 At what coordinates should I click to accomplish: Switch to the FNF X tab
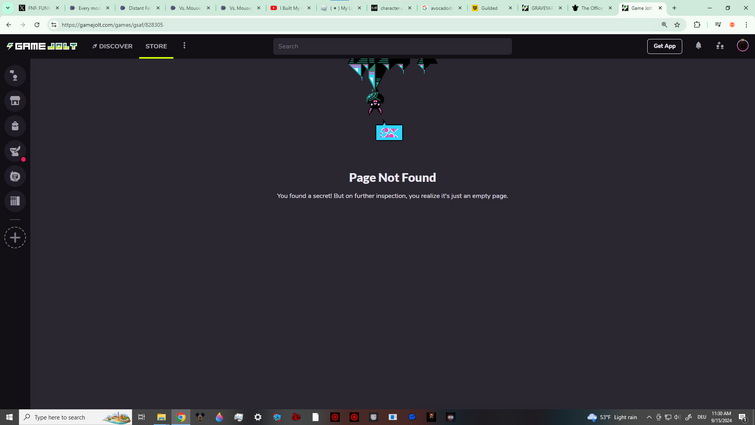click(39, 8)
